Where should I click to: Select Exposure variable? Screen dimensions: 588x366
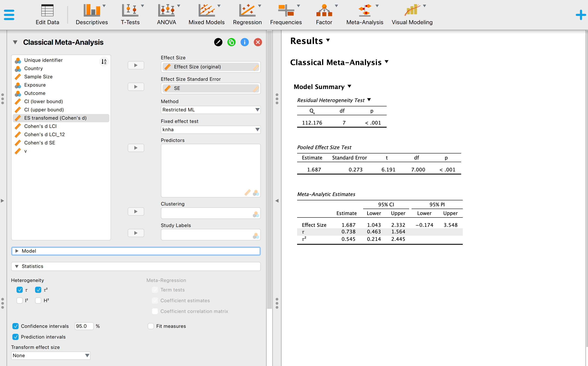61,85
